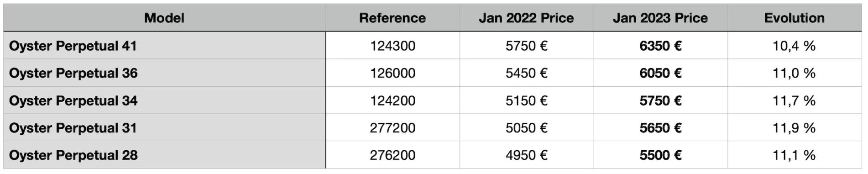Viewport: 868px width, 174px height.
Task: Click the Jan 2022 Price header
Action: point(526,18)
